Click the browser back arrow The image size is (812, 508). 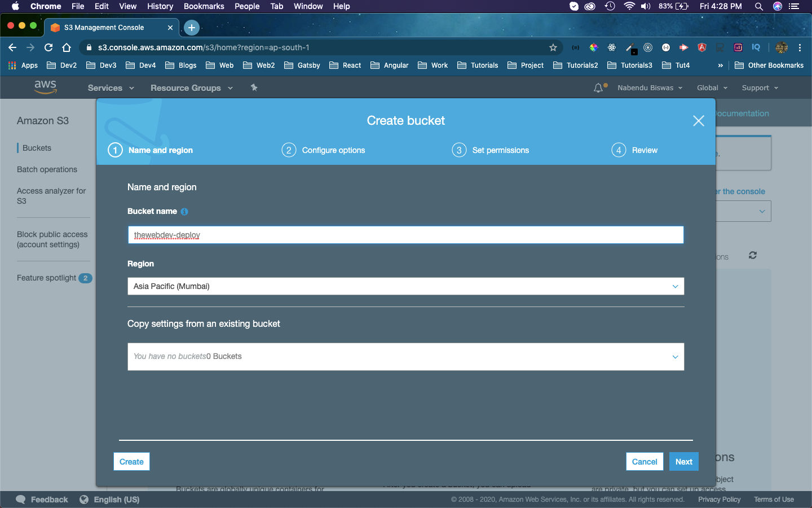[x=12, y=47]
